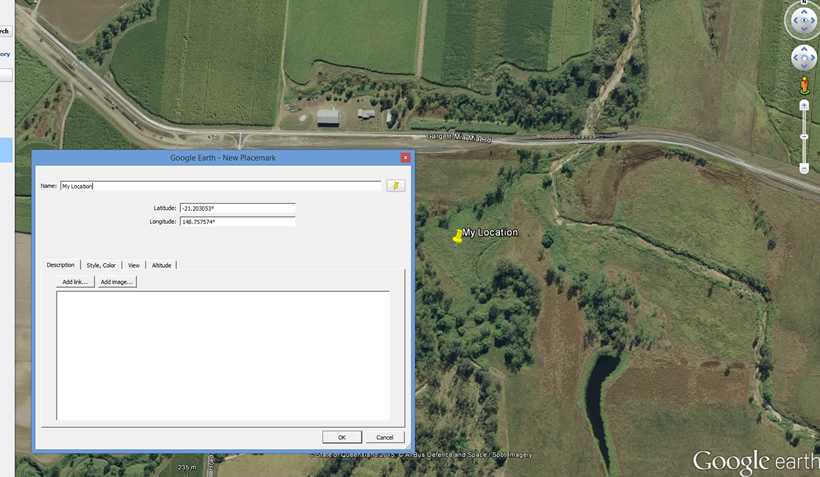Click the look-up arrow on the eye joystick
The image size is (820, 477).
pyautogui.click(x=804, y=12)
